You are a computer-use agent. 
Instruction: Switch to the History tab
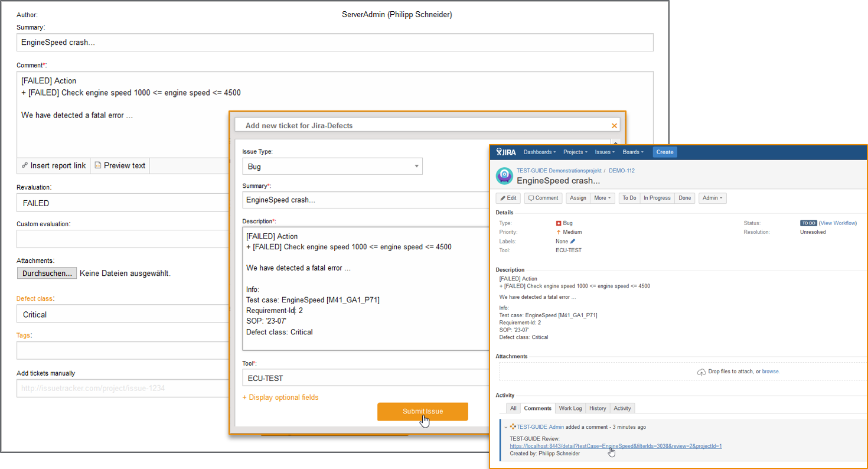click(598, 408)
